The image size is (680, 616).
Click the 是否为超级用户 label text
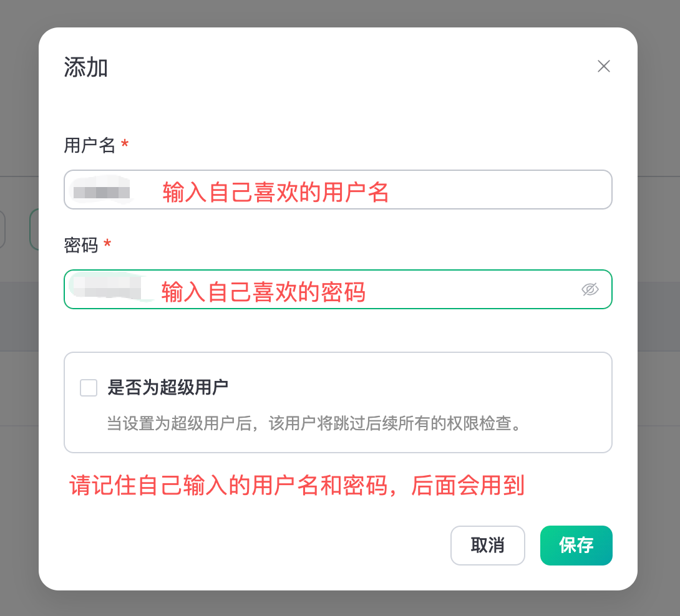click(168, 388)
